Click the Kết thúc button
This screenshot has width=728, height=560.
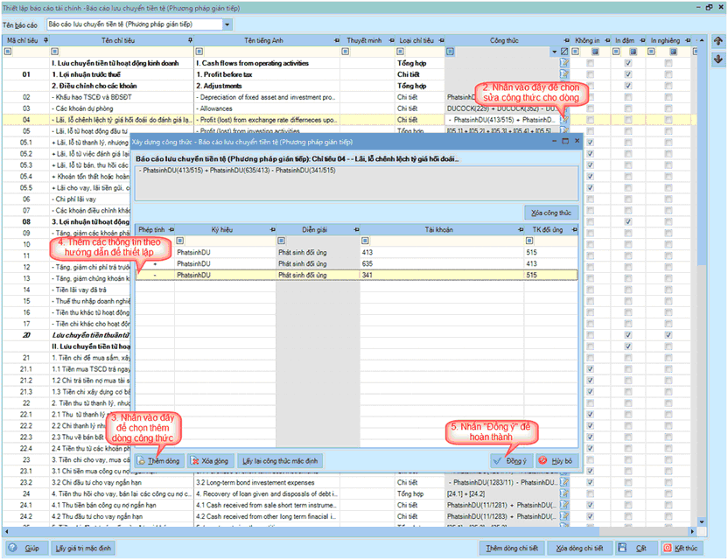pyautogui.click(x=681, y=549)
